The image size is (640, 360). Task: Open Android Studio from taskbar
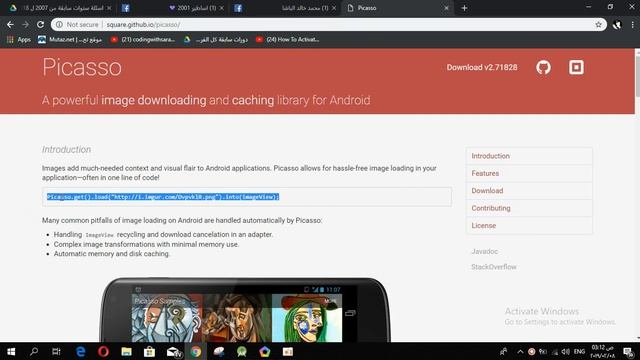pyautogui.click(x=242, y=351)
